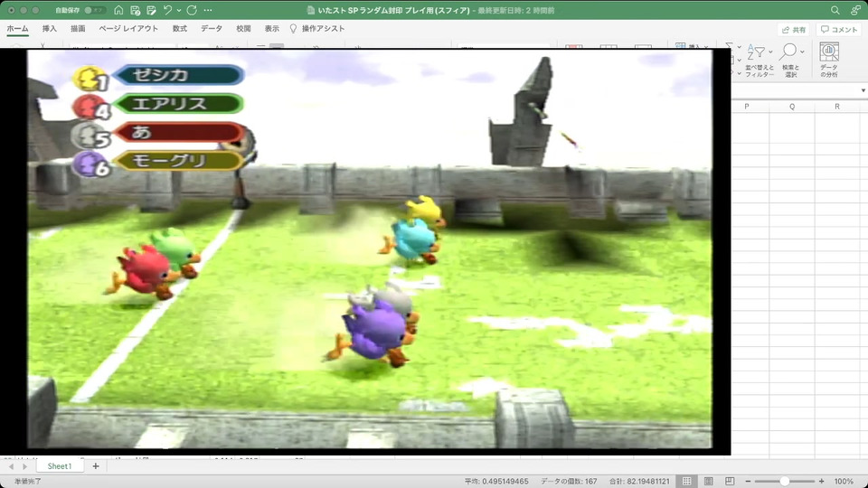The width and height of the screenshot is (868, 488).
Task: Toggle the 自動保存 autosave switch
Action: (x=95, y=10)
